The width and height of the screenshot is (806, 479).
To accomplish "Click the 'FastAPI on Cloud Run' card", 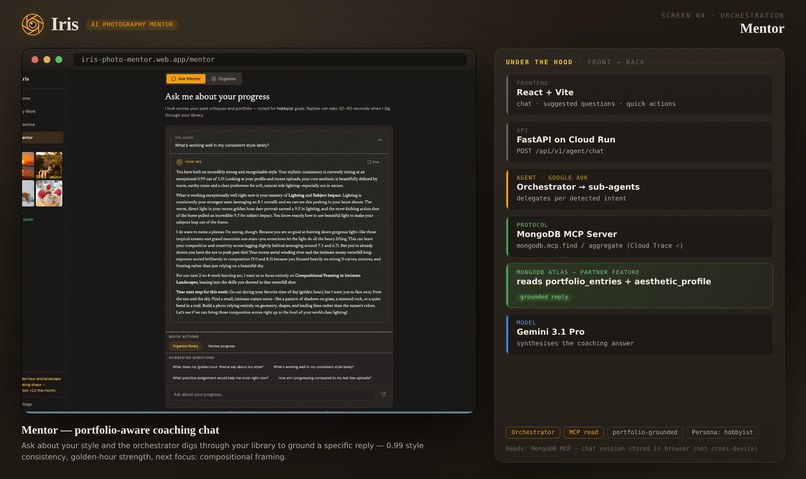I will (x=639, y=142).
